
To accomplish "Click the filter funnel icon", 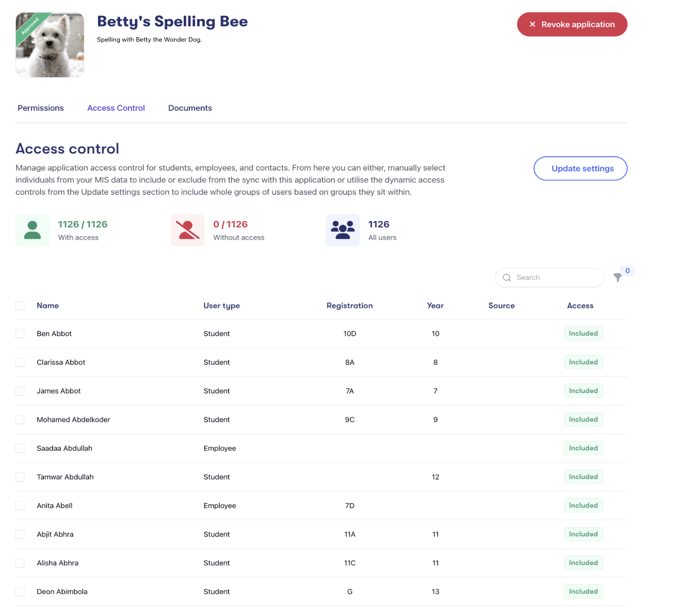I will (x=617, y=277).
